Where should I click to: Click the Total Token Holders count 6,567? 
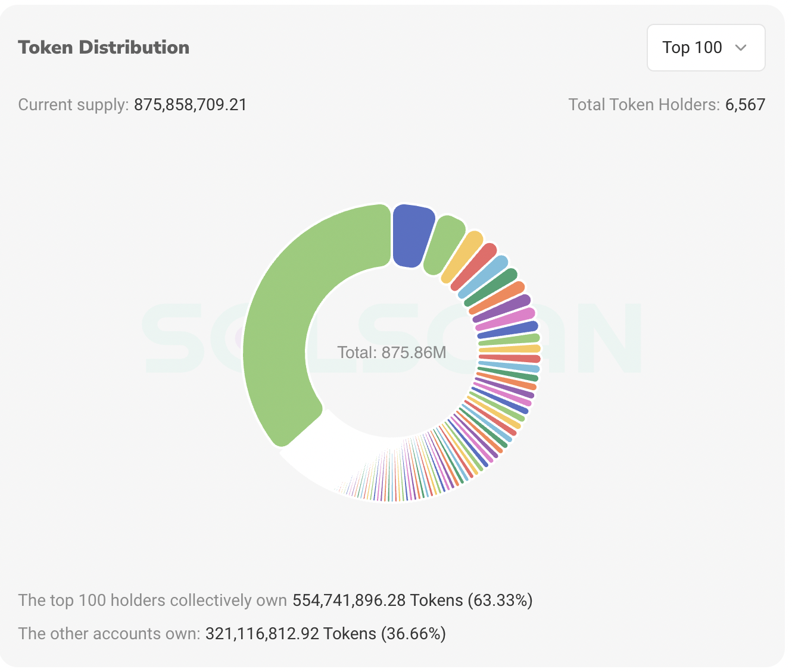click(745, 104)
